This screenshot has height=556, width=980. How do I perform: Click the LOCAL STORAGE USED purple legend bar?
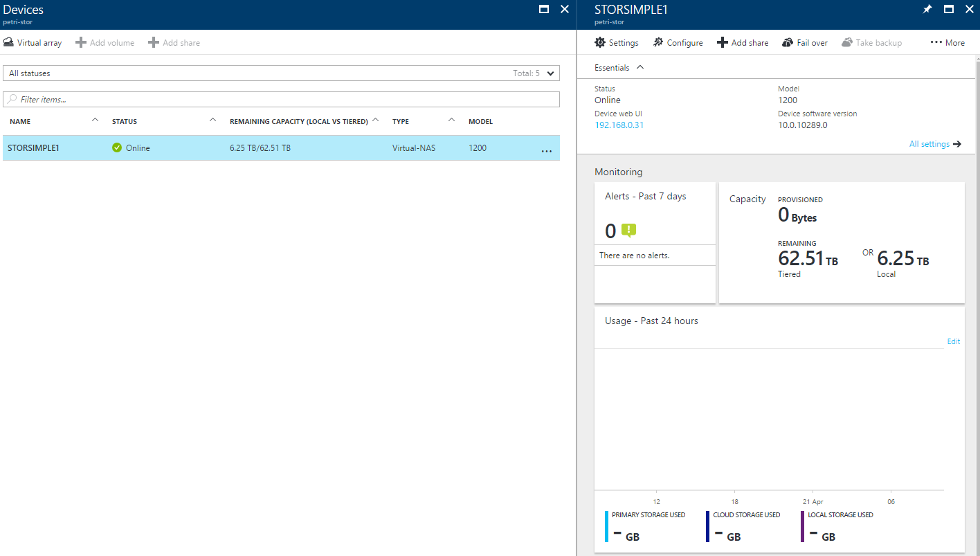click(x=803, y=526)
